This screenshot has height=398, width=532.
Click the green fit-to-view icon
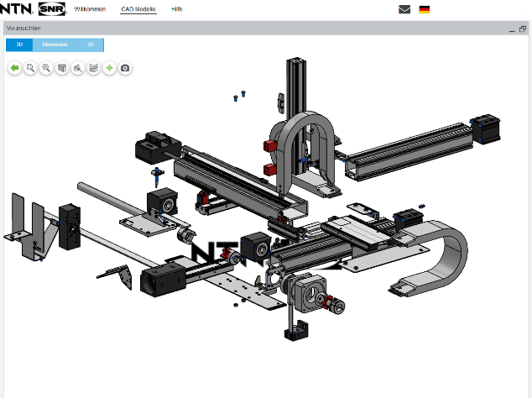click(109, 68)
